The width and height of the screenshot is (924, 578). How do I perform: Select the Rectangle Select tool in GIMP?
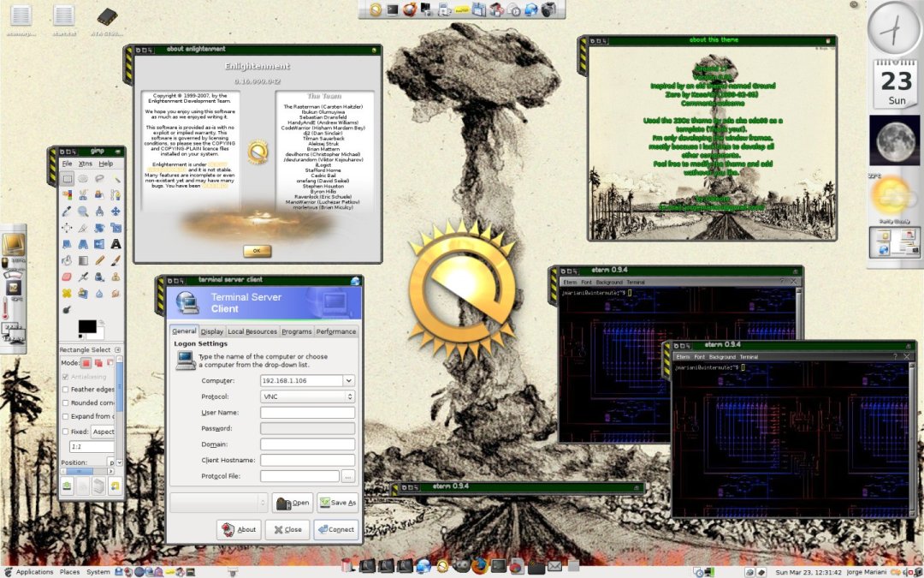pyautogui.click(x=68, y=179)
